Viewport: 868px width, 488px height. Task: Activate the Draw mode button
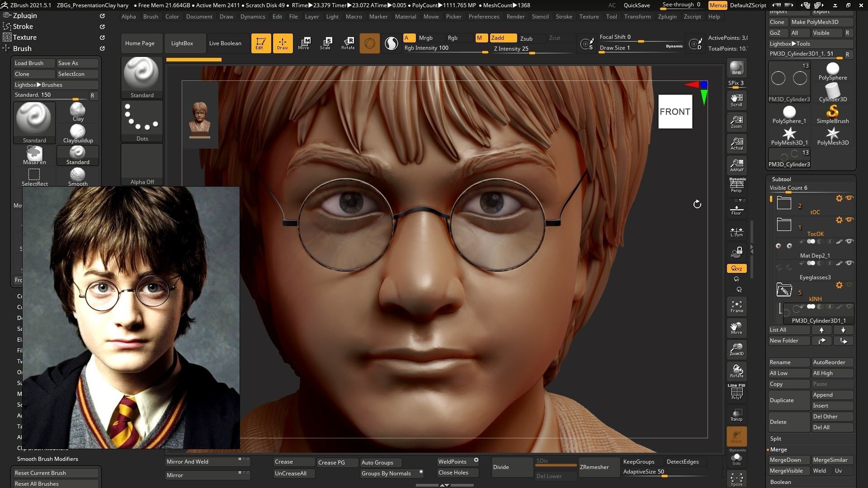pos(283,43)
